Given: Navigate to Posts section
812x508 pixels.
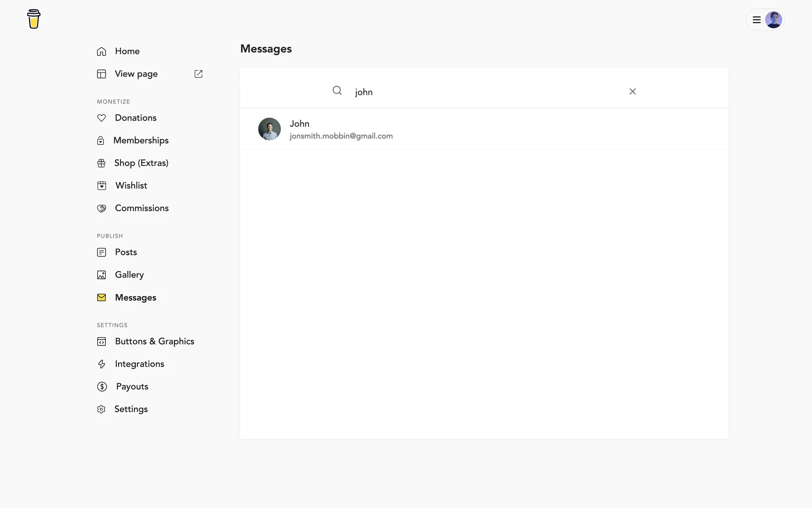Looking at the screenshot, I should [x=126, y=252].
